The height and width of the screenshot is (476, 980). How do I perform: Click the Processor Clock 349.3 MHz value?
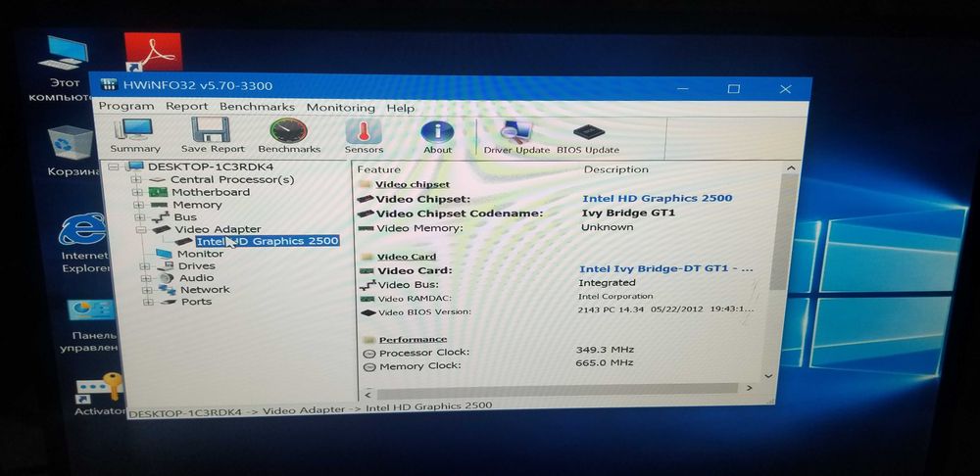click(x=605, y=350)
